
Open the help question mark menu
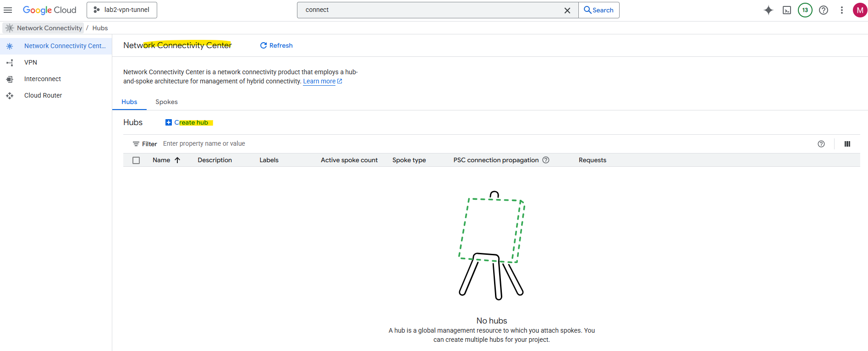pyautogui.click(x=824, y=10)
